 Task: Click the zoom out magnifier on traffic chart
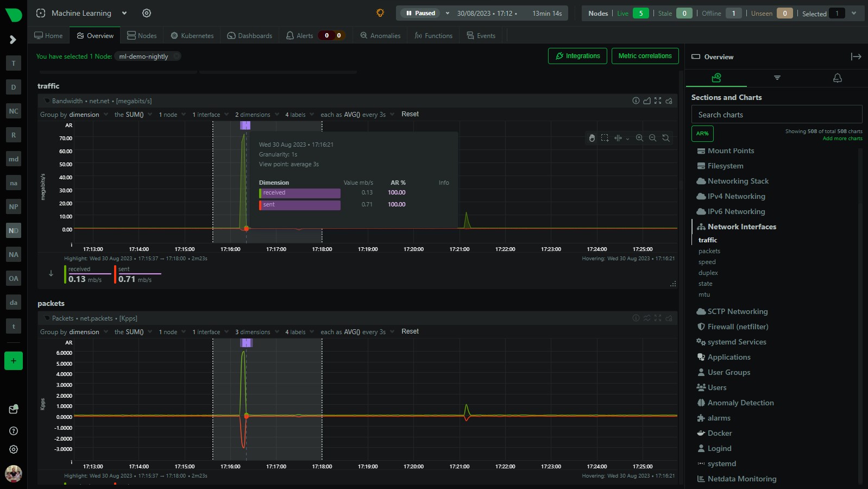point(652,138)
